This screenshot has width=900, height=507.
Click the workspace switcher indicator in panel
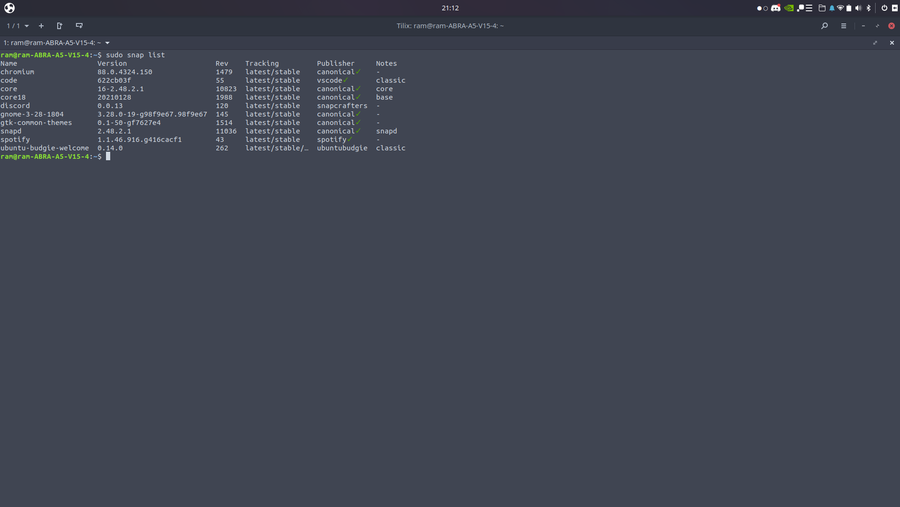[762, 8]
